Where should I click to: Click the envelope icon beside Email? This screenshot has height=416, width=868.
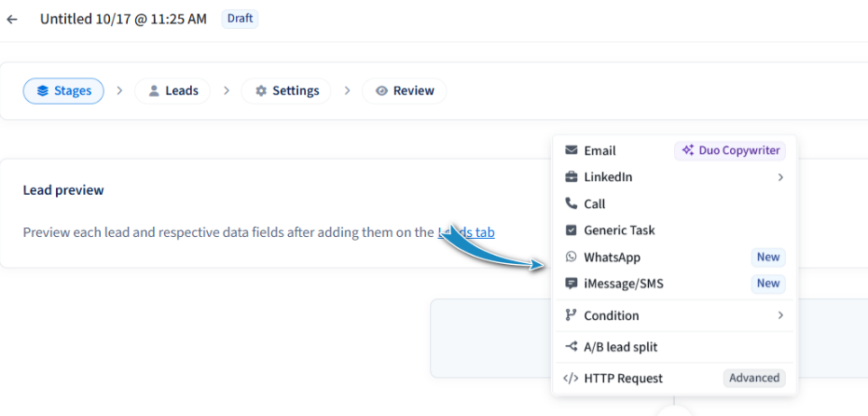click(x=571, y=150)
